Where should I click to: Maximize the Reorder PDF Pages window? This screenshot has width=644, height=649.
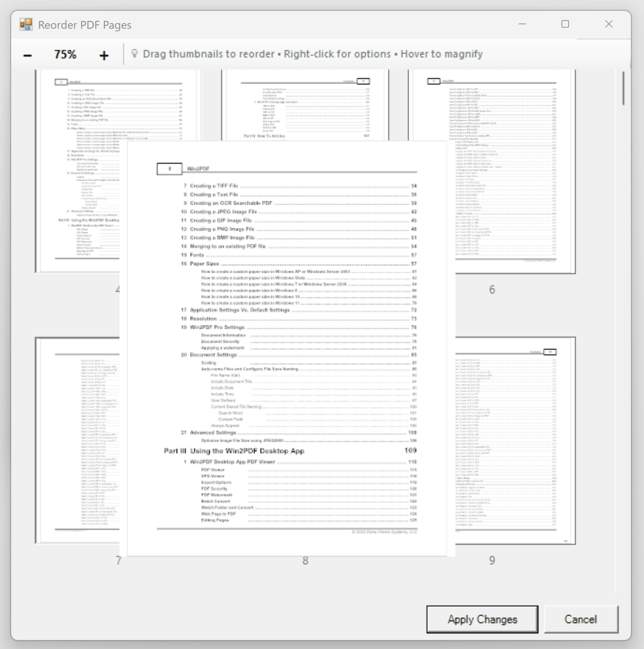point(565,24)
